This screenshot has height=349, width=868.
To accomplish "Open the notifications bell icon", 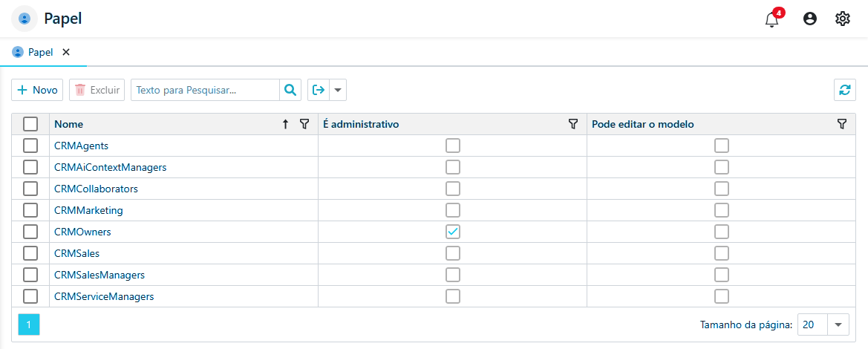I will coord(771,19).
